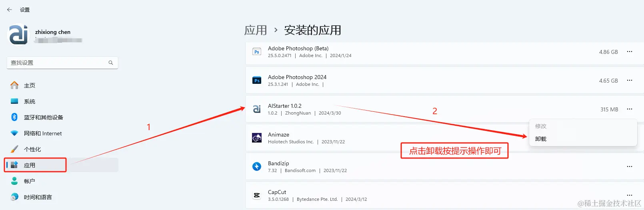Choose 修改 in AIStarter context menu

click(x=583, y=126)
